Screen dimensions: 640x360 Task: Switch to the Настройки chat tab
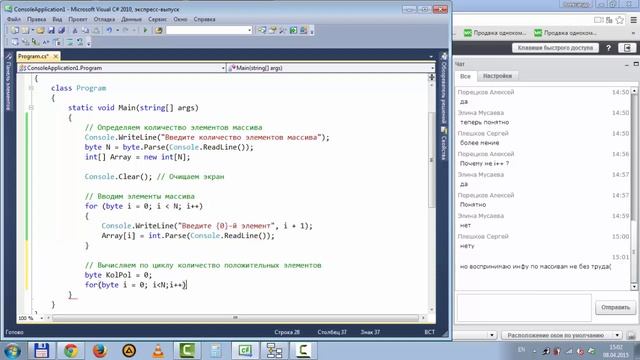click(x=497, y=76)
